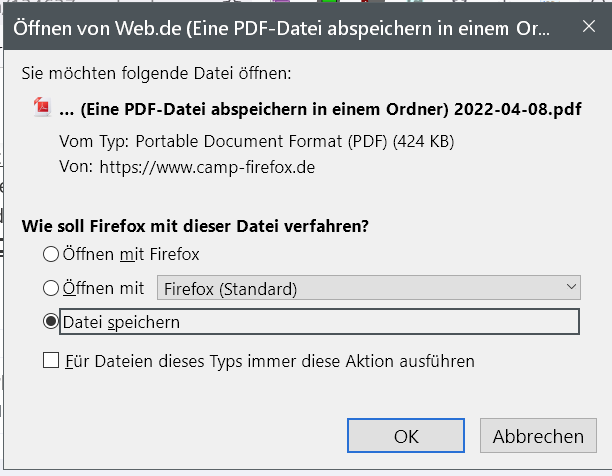Click 'Wie soll Firefox mit dieser Datei' heading
The image size is (612, 476).
[x=196, y=227]
